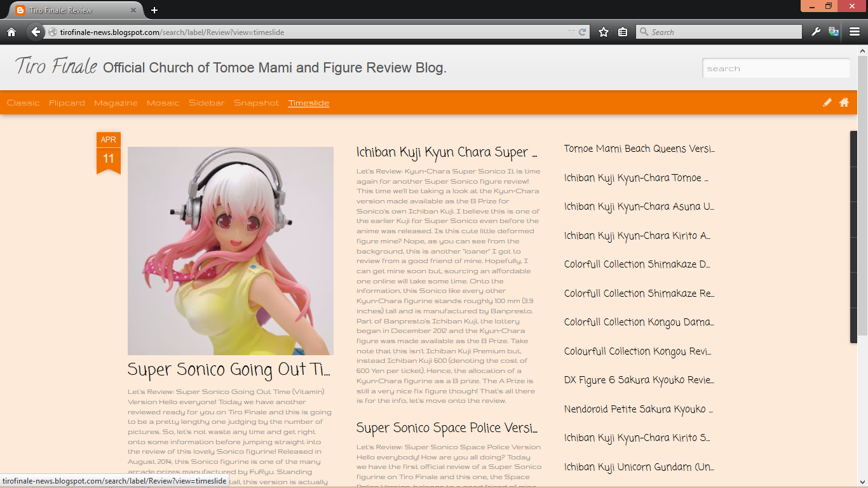Viewport: 868px width, 488px height.
Task: Click the site identity globe icon
Action: coord(53,32)
